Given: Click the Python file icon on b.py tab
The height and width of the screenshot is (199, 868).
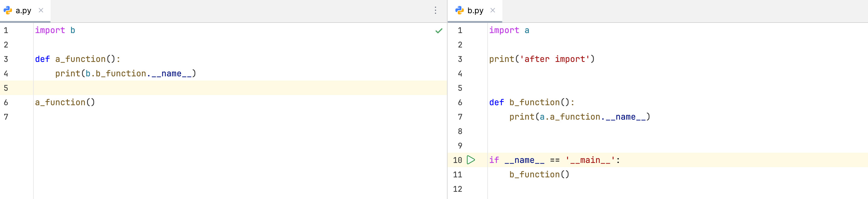Looking at the screenshot, I should [x=460, y=11].
